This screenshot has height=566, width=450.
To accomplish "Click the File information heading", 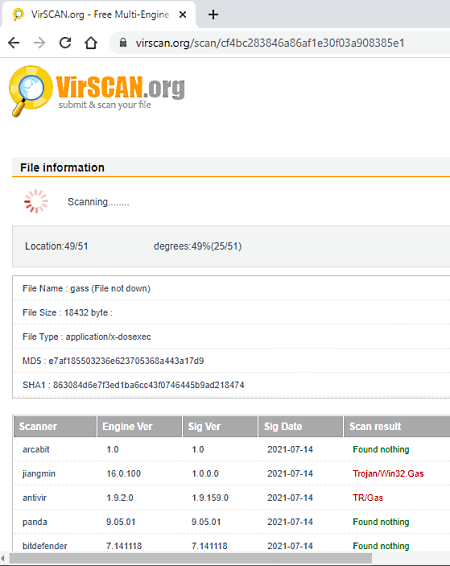I will pyautogui.click(x=62, y=167).
